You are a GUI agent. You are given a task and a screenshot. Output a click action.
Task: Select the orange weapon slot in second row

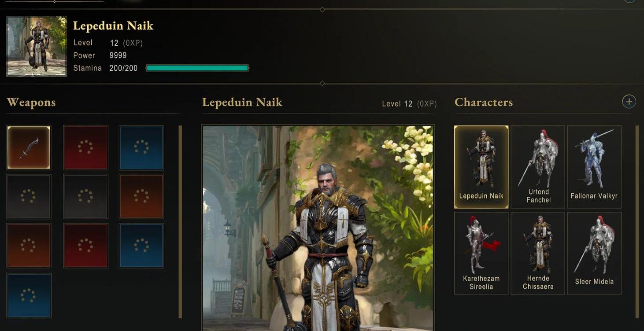point(141,196)
